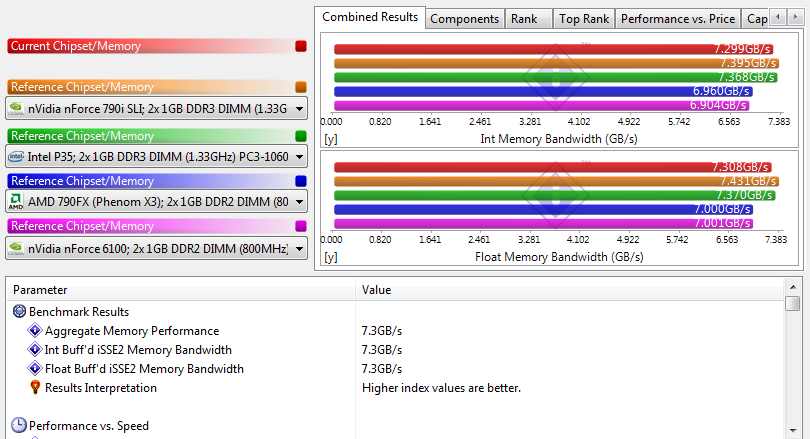Click the orange Reference Chipset color swatch
The image size is (810, 439).
[301, 87]
